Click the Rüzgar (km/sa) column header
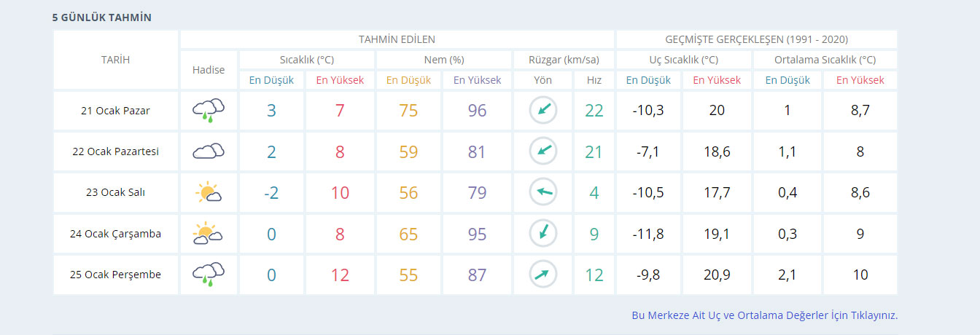Viewport: 980px width, 335px height. (x=564, y=60)
